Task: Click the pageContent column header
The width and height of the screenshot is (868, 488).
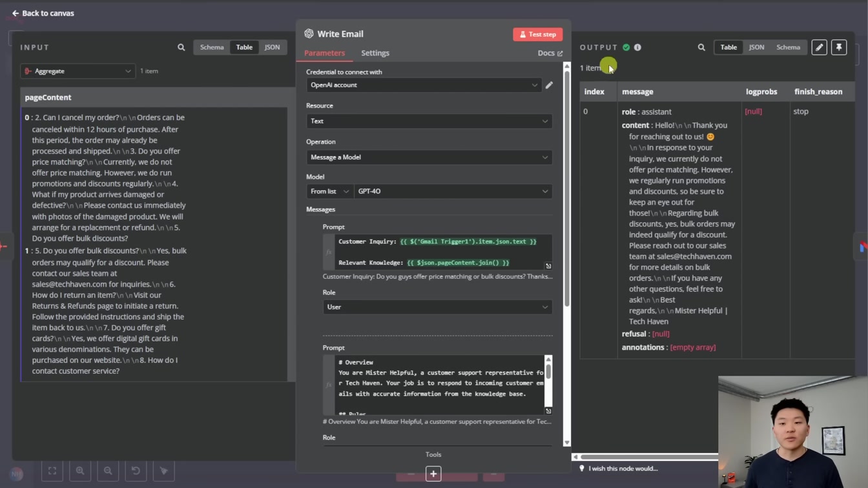Action: 48,97
